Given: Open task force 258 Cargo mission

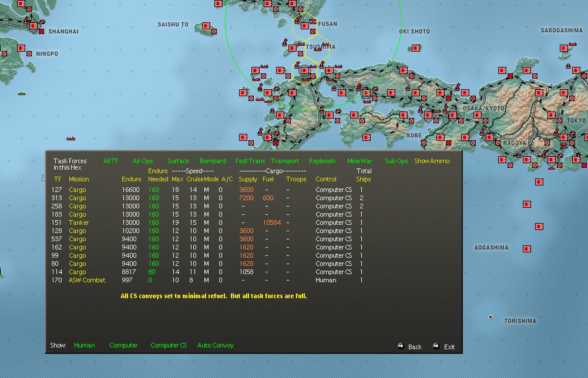Looking at the screenshot, I should click(78, 206).
